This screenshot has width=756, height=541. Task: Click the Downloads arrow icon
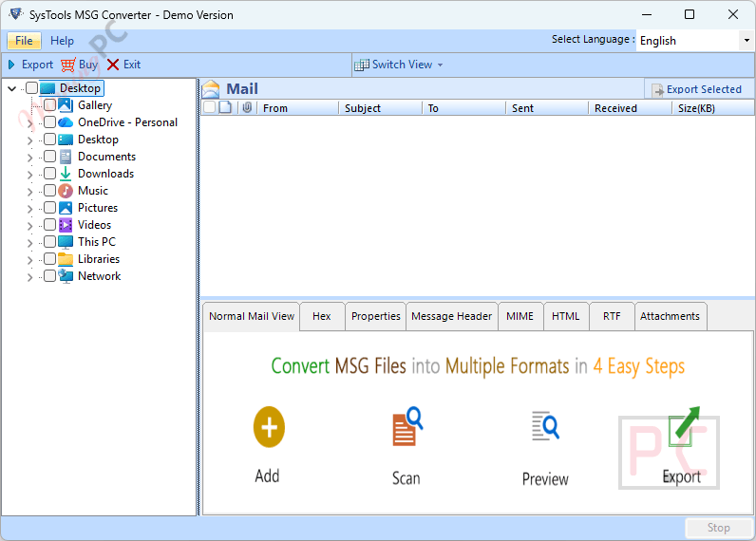[x=66, y=174]
